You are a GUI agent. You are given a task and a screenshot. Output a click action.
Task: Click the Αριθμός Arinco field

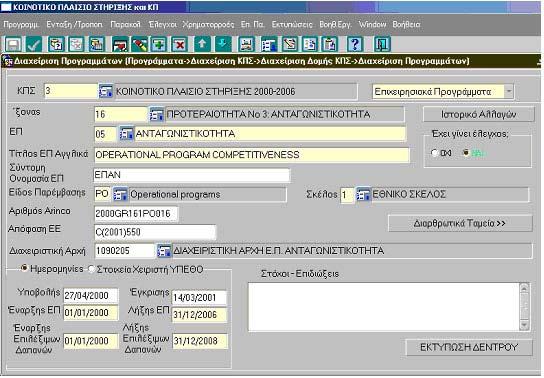[136, 214]
